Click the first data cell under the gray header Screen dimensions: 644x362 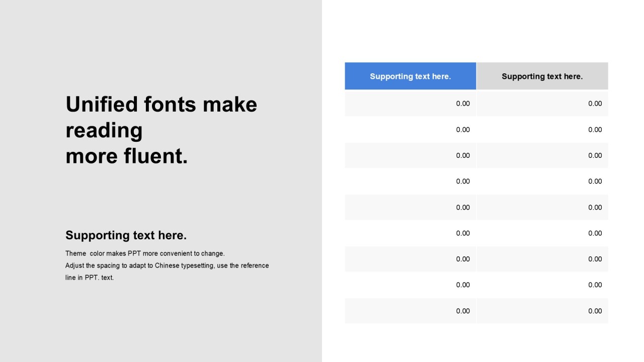(x=542, y=104)
